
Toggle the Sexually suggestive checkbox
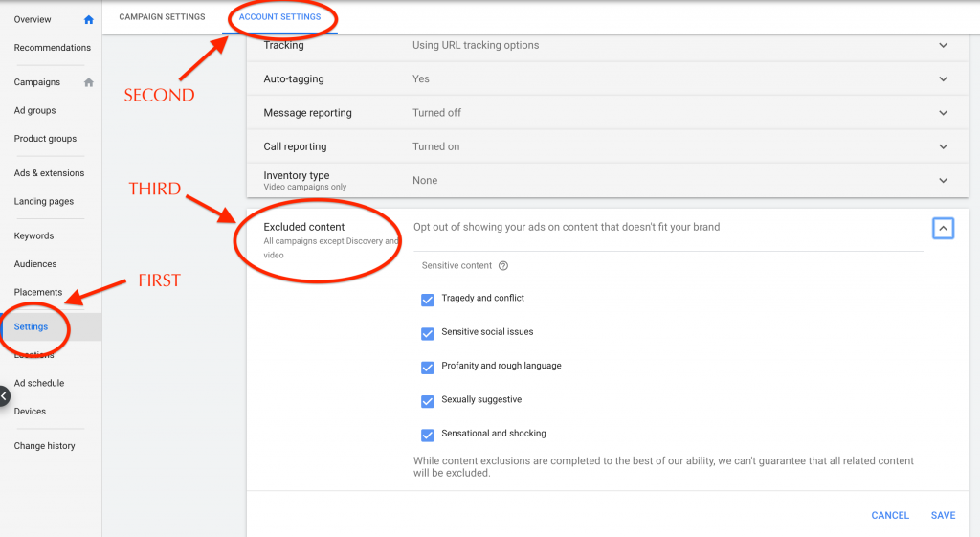coord(428,401)
